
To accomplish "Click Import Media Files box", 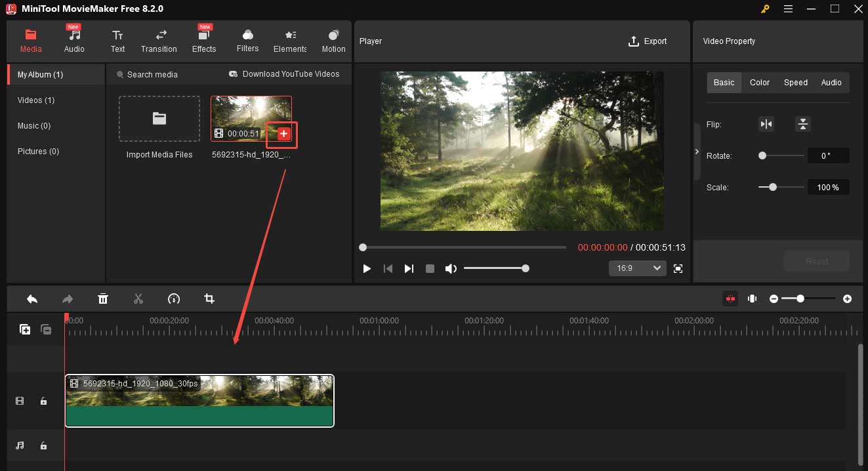I will click(159, 119).
